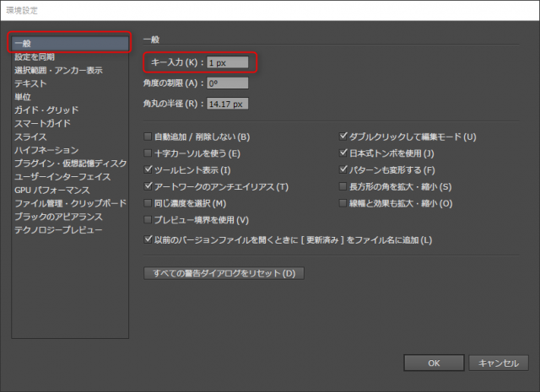Confirm settings with the OK button
Viewport: 540px width, 392px height.
433,363
